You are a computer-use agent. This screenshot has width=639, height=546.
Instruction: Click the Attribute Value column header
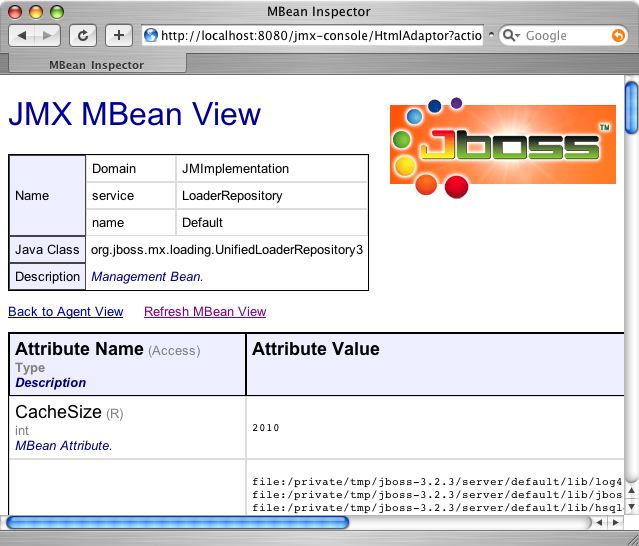click(315, 349)
